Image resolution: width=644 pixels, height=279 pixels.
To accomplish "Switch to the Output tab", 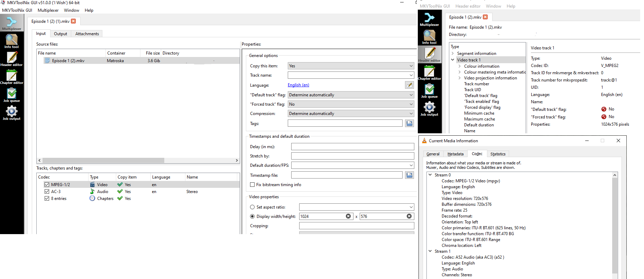I will click(61, 34).
